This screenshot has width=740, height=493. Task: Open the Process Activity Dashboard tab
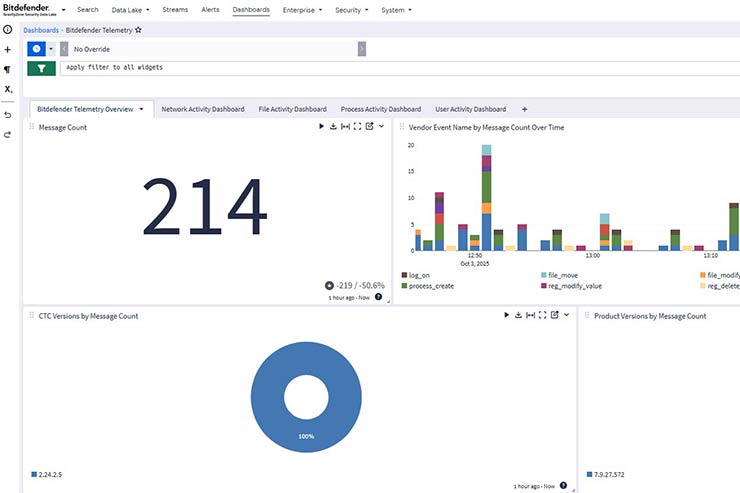click(380, 109)
